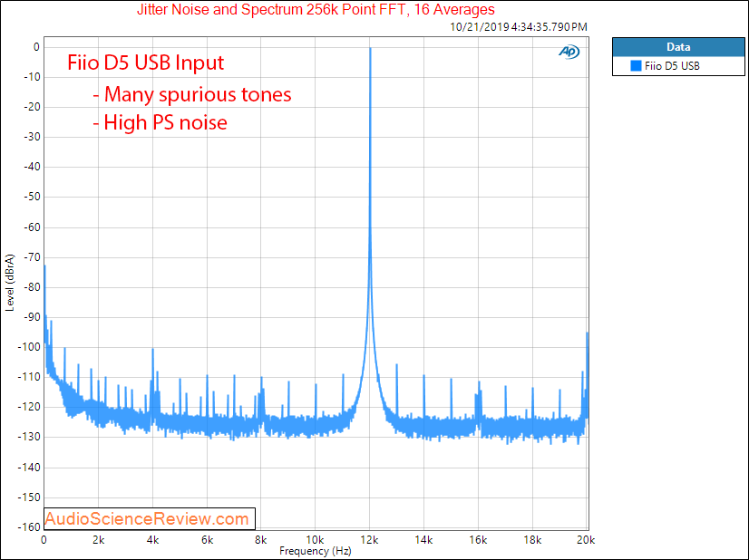Click the -160 level axis tick label
The image size is (749, 560).
[29, 527]
